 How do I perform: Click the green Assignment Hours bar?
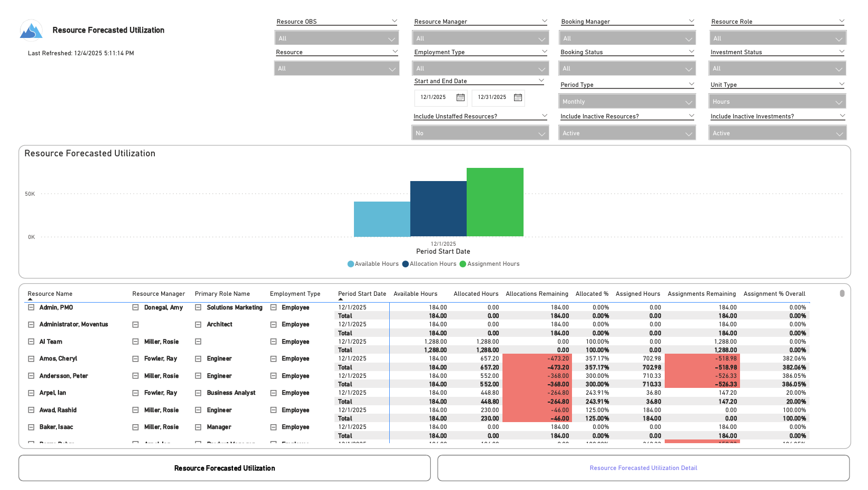coord(495,202)
